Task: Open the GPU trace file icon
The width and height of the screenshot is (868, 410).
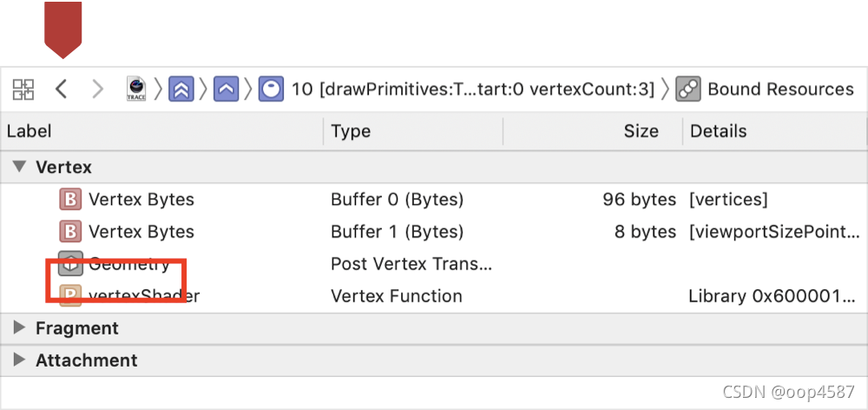Action: 136,89
